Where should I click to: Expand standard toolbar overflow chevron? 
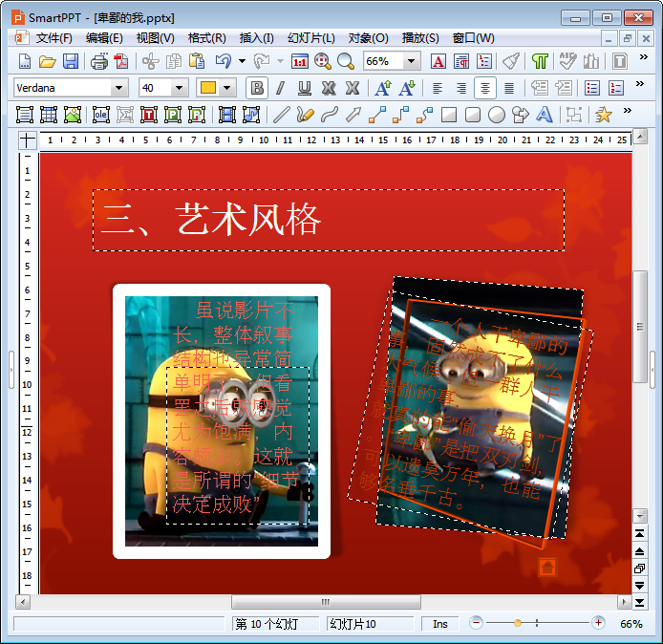[643, 56]
